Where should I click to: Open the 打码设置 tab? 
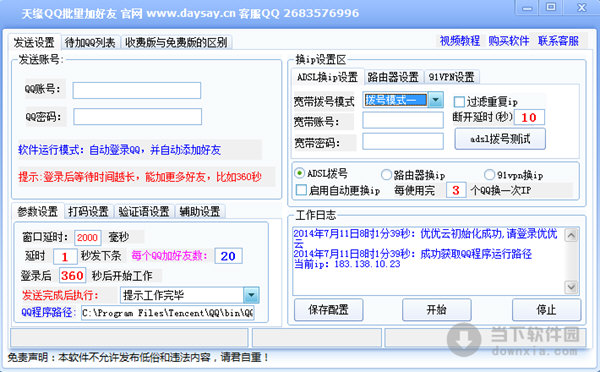click(88, 211)
